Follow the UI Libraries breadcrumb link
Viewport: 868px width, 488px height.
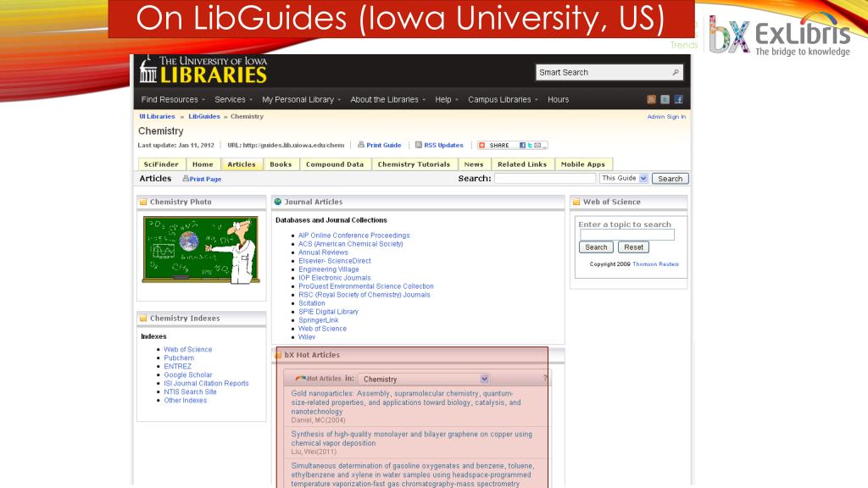[x=157, y=117]
